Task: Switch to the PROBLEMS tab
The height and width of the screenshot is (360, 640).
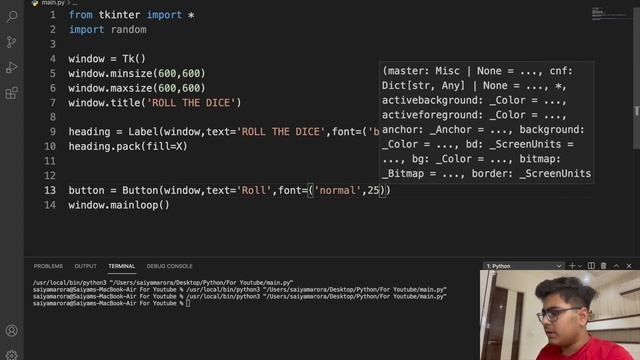Action: click(48, 266)
